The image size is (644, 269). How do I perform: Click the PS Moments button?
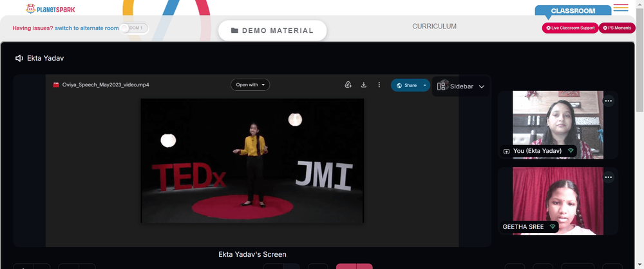(617, 28)
